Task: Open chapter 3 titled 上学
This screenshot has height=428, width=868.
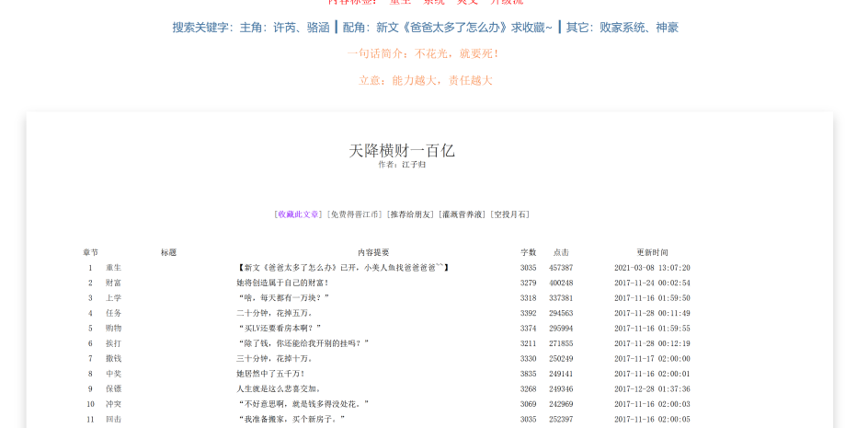Action: coord(113,298)
